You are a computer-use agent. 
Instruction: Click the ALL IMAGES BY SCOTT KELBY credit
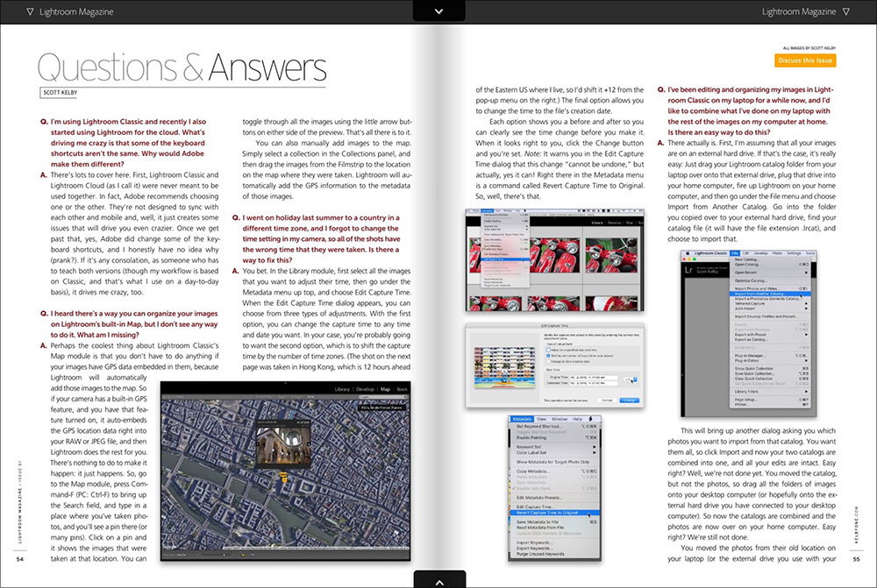[809, 48]
